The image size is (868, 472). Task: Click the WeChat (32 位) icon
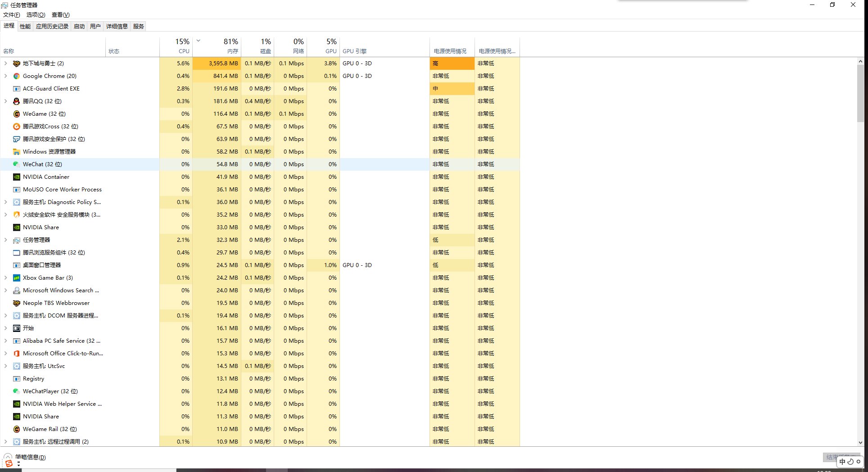click(x=17, y=164)
